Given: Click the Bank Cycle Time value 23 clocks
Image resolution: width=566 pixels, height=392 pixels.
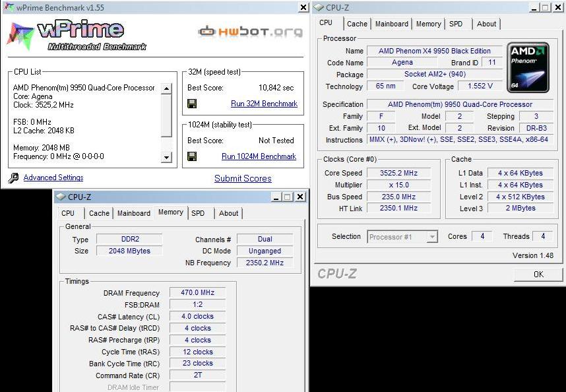Looking at the screenshot, I should pos(197,364).
